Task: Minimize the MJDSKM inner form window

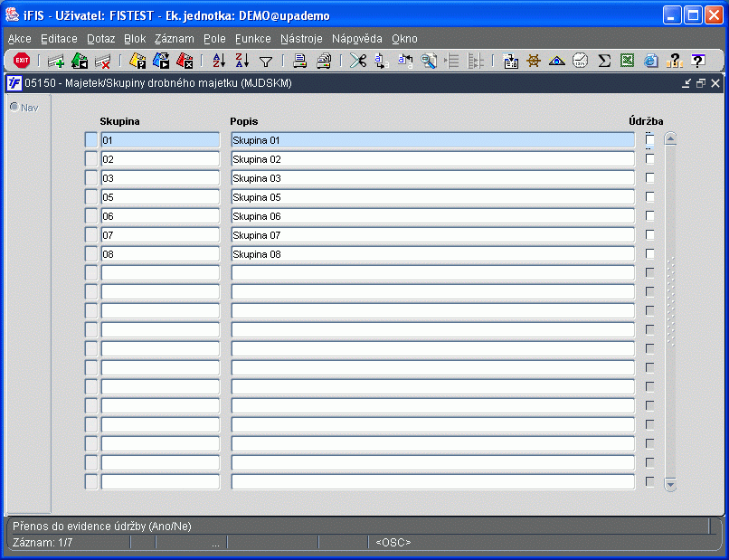Action: pyautogui.click(x=686, y=83)
